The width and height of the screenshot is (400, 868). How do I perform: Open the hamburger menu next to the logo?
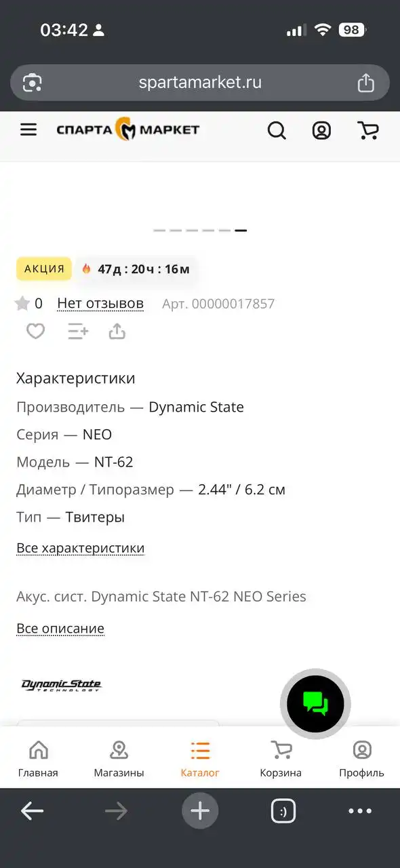[x=28, y=130]
